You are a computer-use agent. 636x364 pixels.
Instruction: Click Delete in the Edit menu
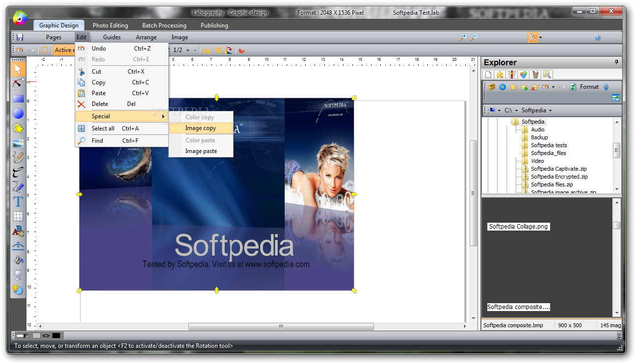click(x=122, y=104)
